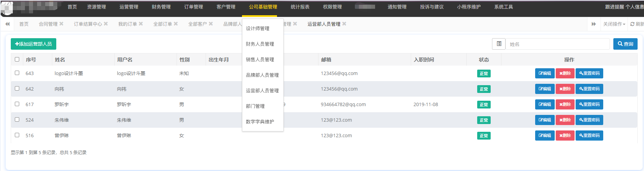Open the 客户管理 top menu

(226, 7)
